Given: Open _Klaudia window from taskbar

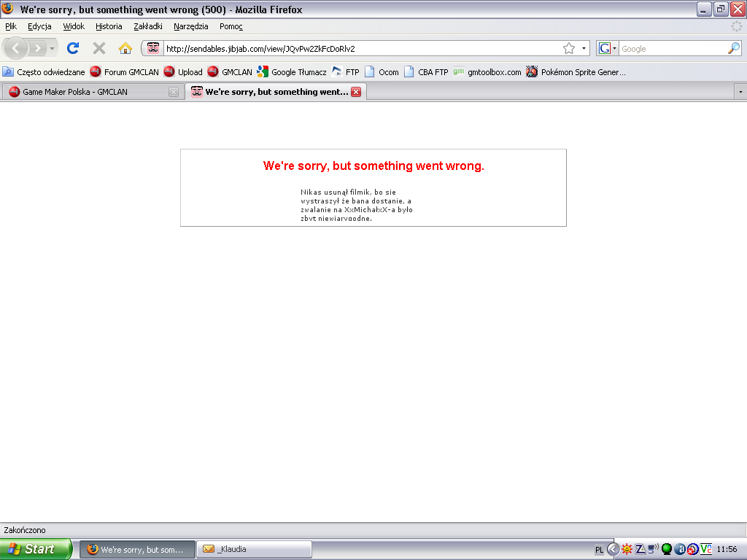Looking at the screenshot, I should (x=255, y=549).
